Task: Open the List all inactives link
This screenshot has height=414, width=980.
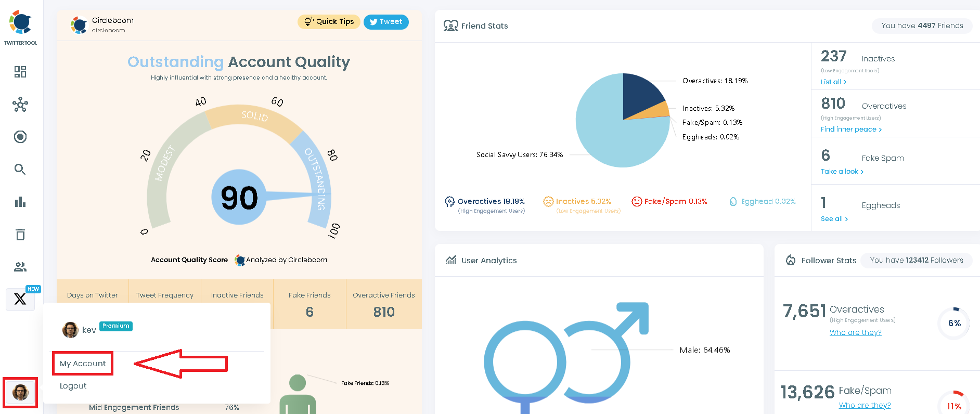Action: pos(834,82)
